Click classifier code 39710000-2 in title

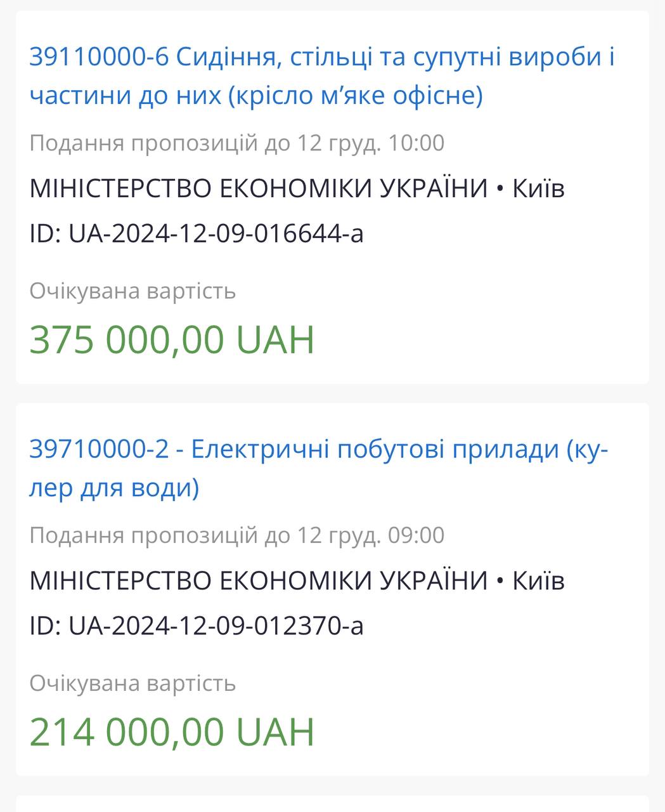pyautogui.click(x=99, y=450)
